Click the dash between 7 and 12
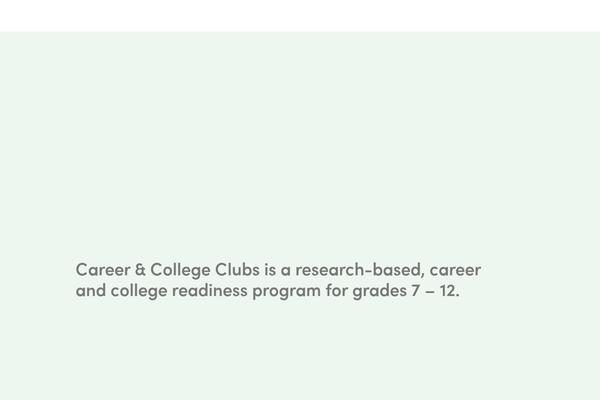This screenshot has height=400, width=600. click(x=430, y=292)
